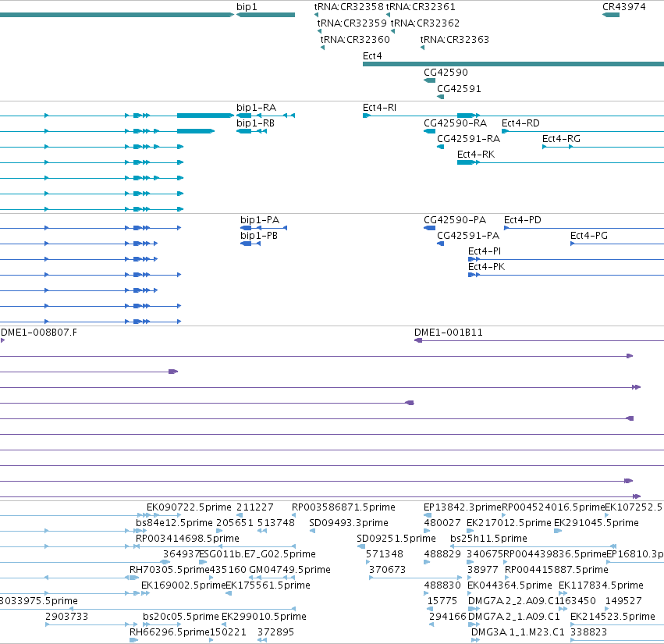The image size is (664, 644).
Task: Select the bip1-RA transcript feature
Action: click(x=265, y=116)
